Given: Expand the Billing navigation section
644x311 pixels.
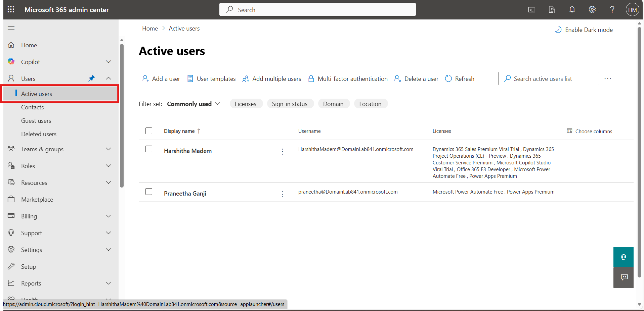Looking at the screenshot, I should click(x=108, y=216).
